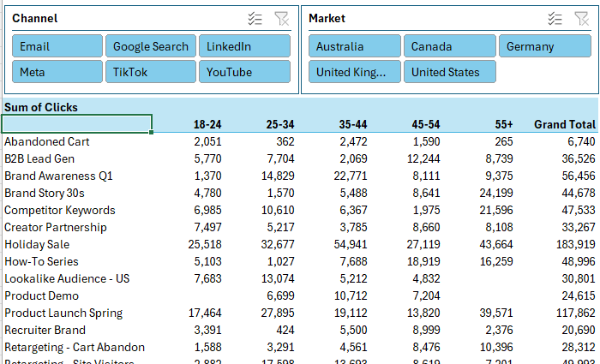The width and height of the screenshot is (600, 364).
Task: Select the Holiday Sale row label
Action: tap(37, 244)
